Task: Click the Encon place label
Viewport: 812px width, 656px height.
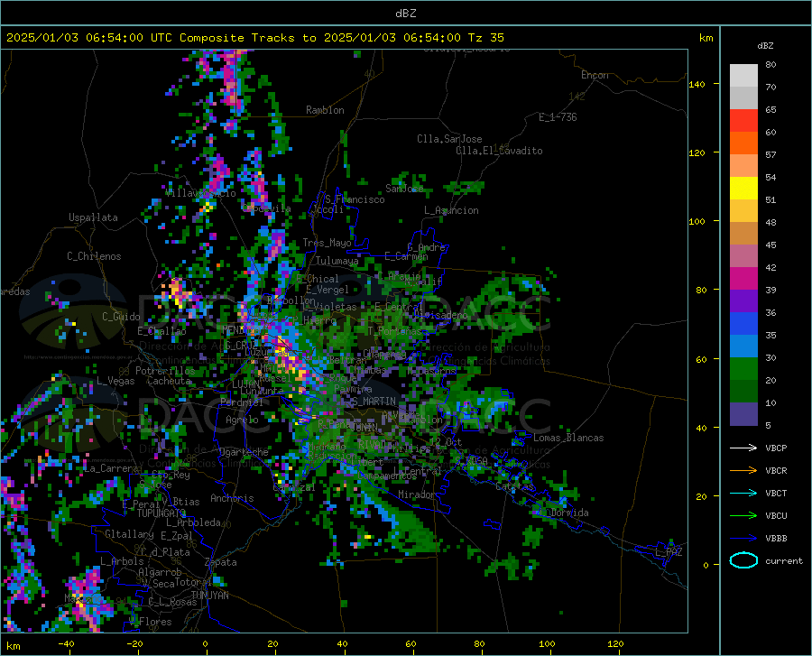Action: coord(595,75)
